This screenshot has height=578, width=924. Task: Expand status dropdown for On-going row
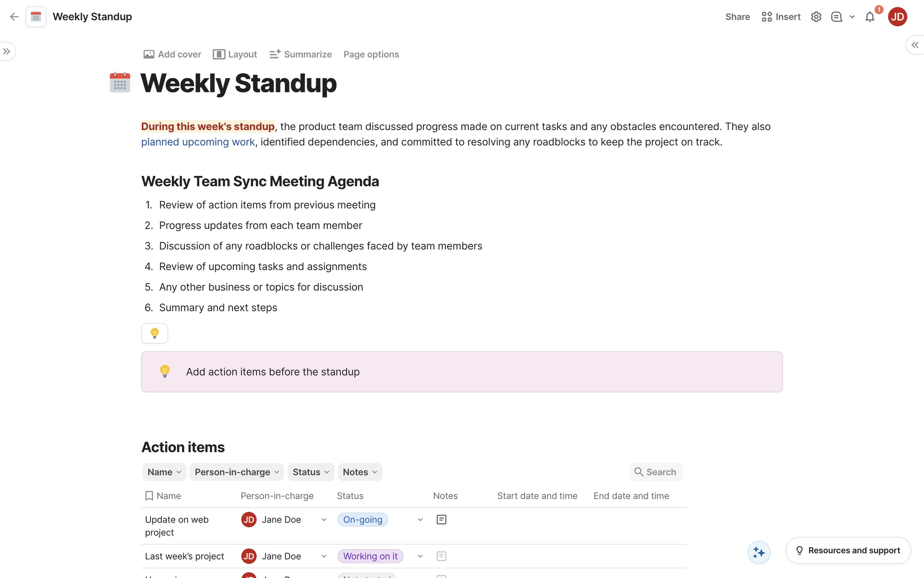(x=420, y=520)
